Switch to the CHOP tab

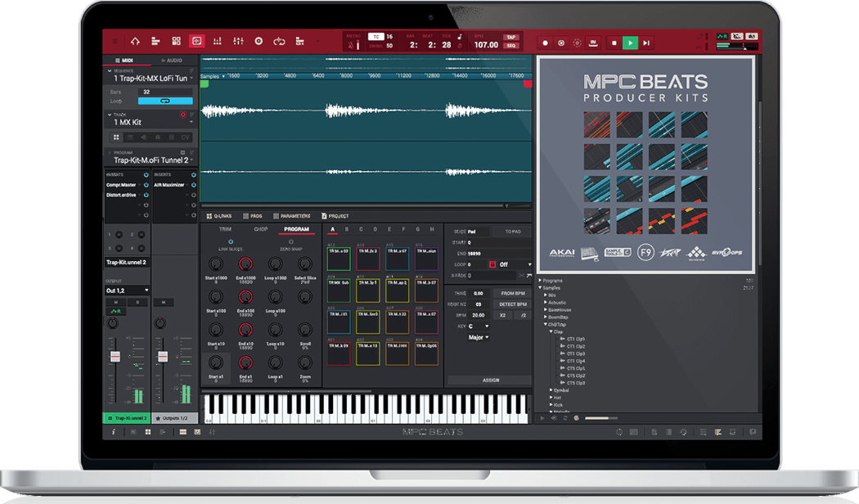(261, 229)
